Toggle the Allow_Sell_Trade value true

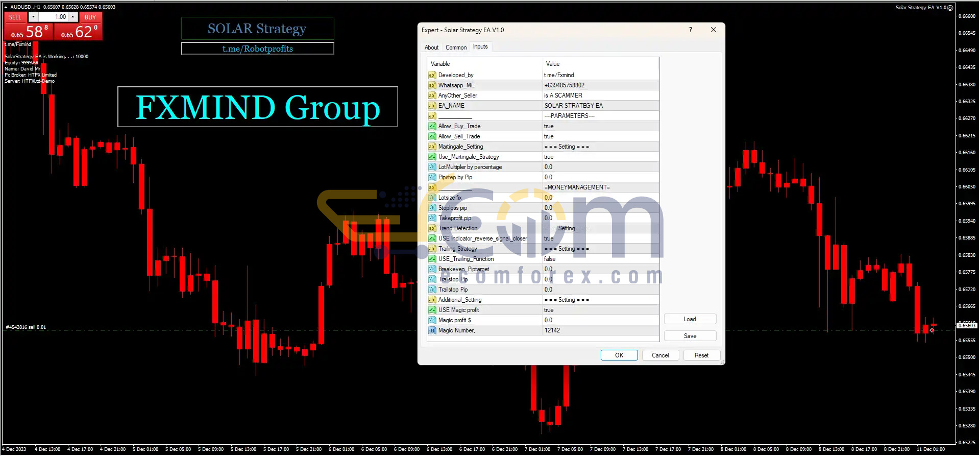601,136
